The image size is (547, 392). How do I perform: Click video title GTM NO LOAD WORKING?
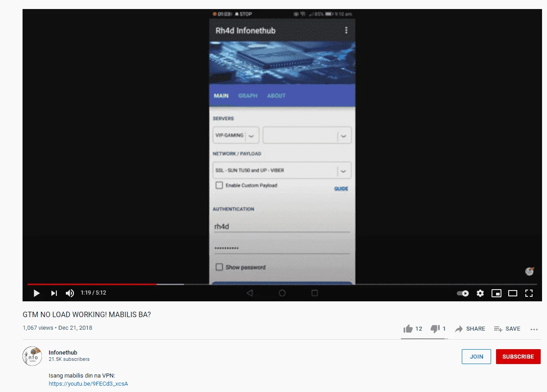(87, 314)
